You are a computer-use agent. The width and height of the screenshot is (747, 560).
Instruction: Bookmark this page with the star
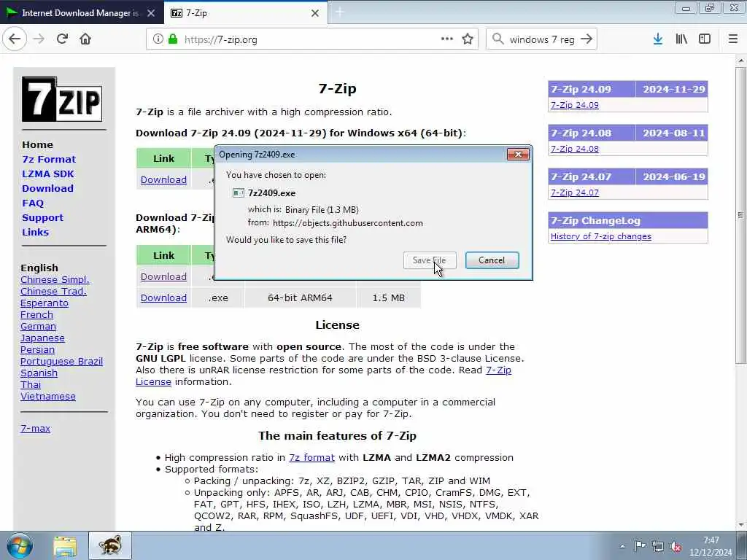pos(468,39)
